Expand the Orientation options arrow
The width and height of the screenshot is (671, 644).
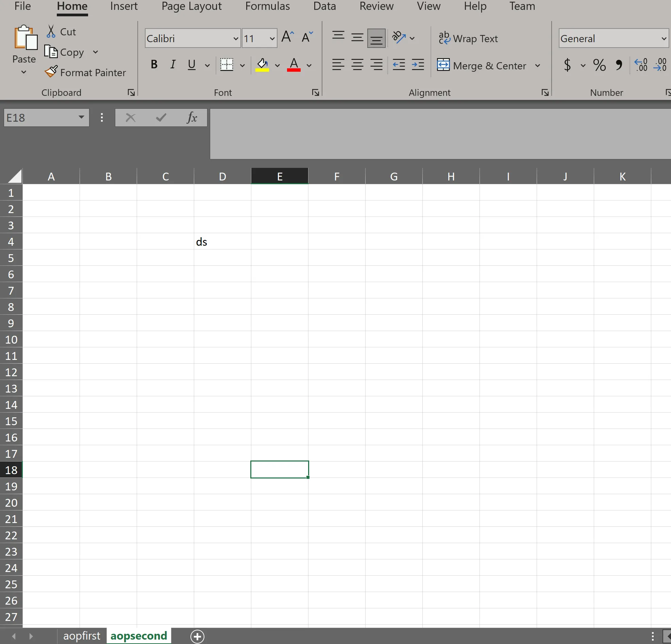pyautogui.click(x=412, y=38)
